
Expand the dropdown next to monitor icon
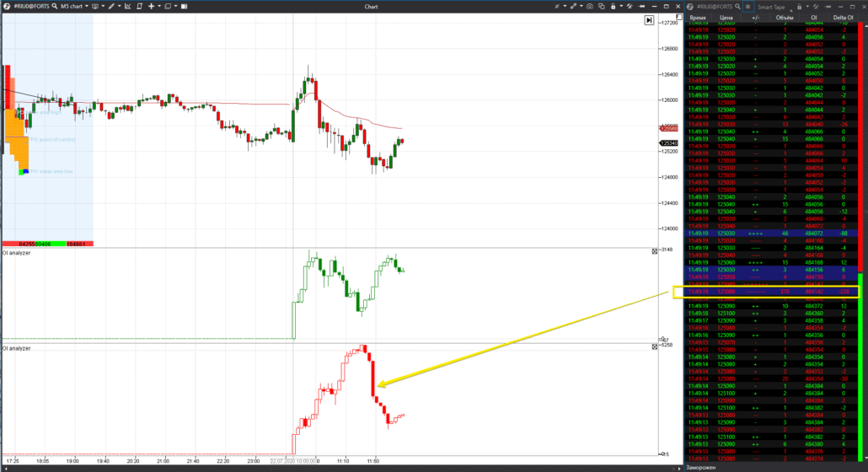click(x=103, y=6)
